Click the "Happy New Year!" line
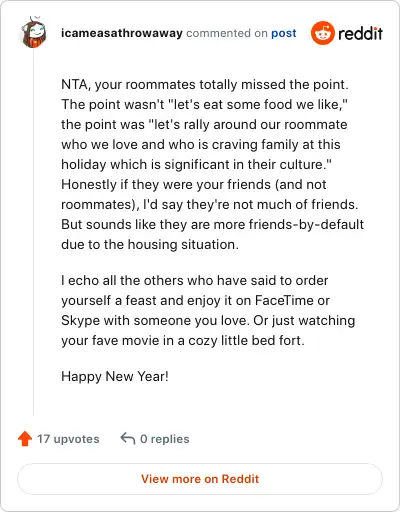 (x=115, y=376)
